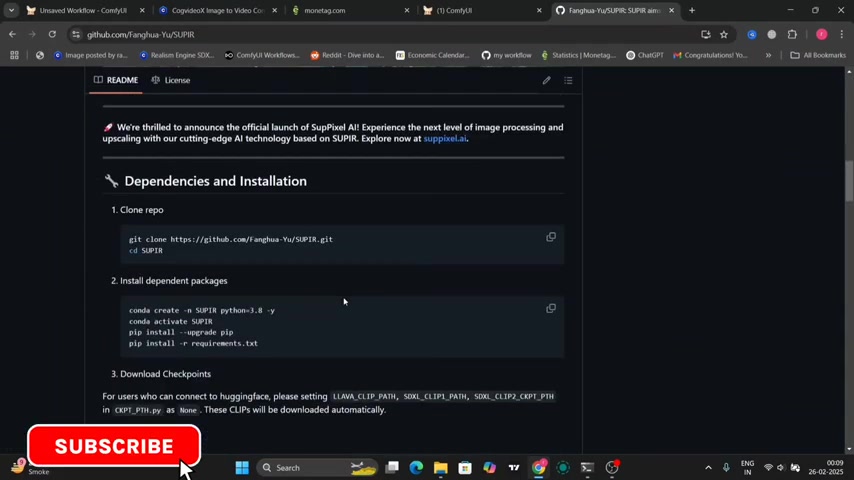Copy the conda install commands block

coord(550,308)
